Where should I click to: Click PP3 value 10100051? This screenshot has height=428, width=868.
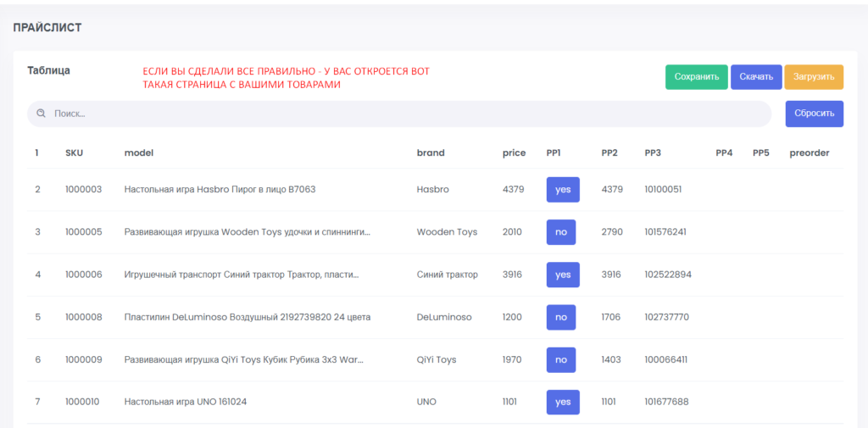[x=663, y=189]
